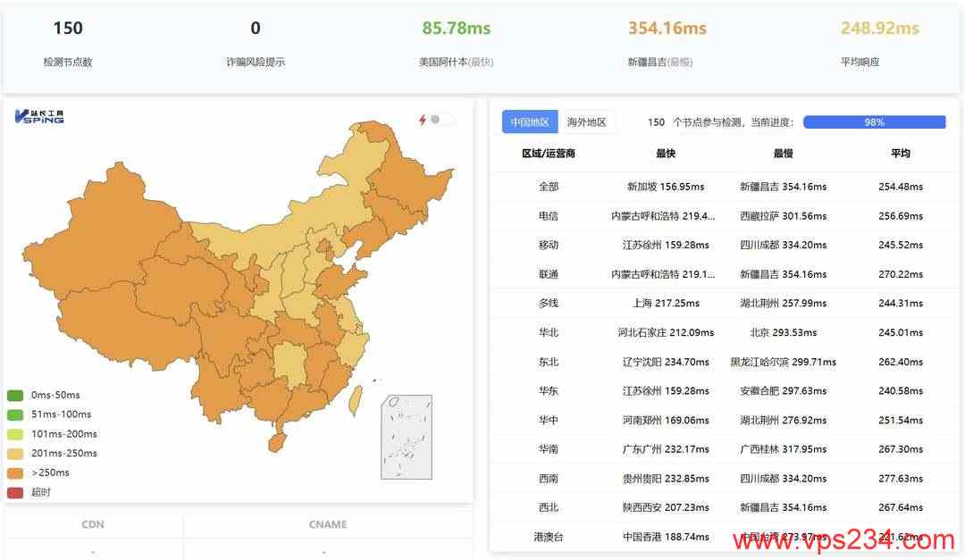Screen dimensions: 965x560
Task: Click 河南郑州 169.06ms cell
Action: pyautogui.click(x=666, y=421)
